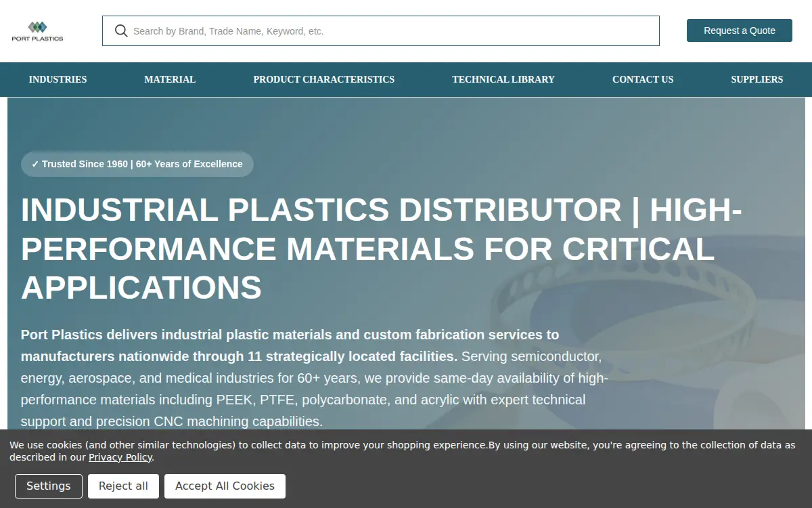Focus the brand and keyword search field
Viewport: 812px width, 508px height.
pos(381,31)
